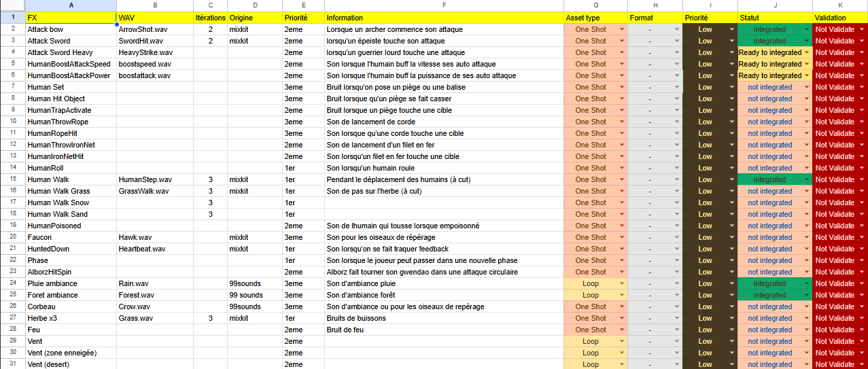
Task: Select the ArrowShot.wav cell
Action: [x=154, y=29]
